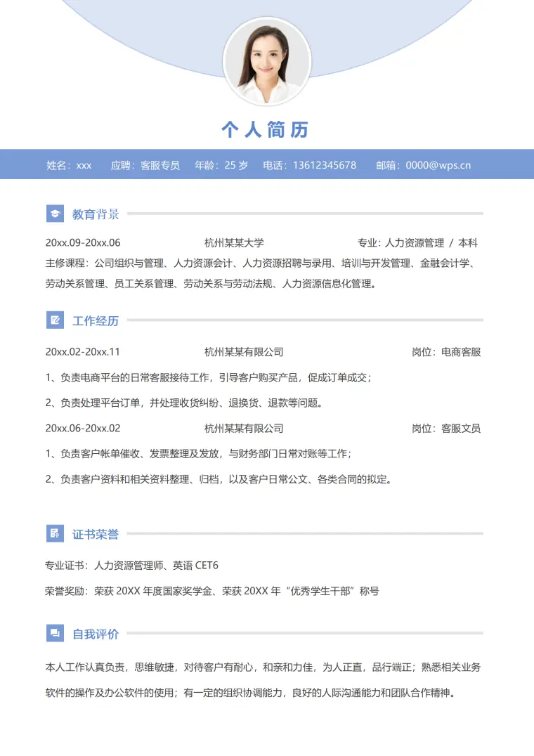This screenshot has height=756, width=534.
Task: Click the 主修课程 course list line
Action: 261,263
